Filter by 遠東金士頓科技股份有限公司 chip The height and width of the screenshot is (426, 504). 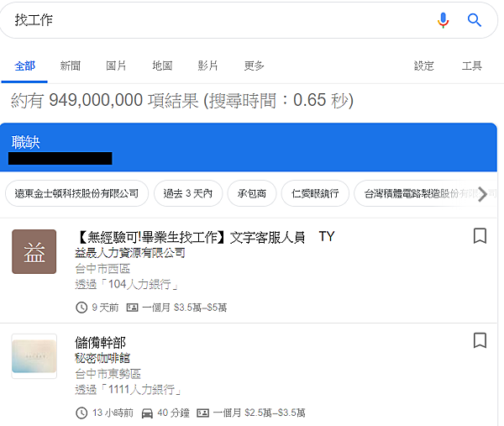(76, 193)
